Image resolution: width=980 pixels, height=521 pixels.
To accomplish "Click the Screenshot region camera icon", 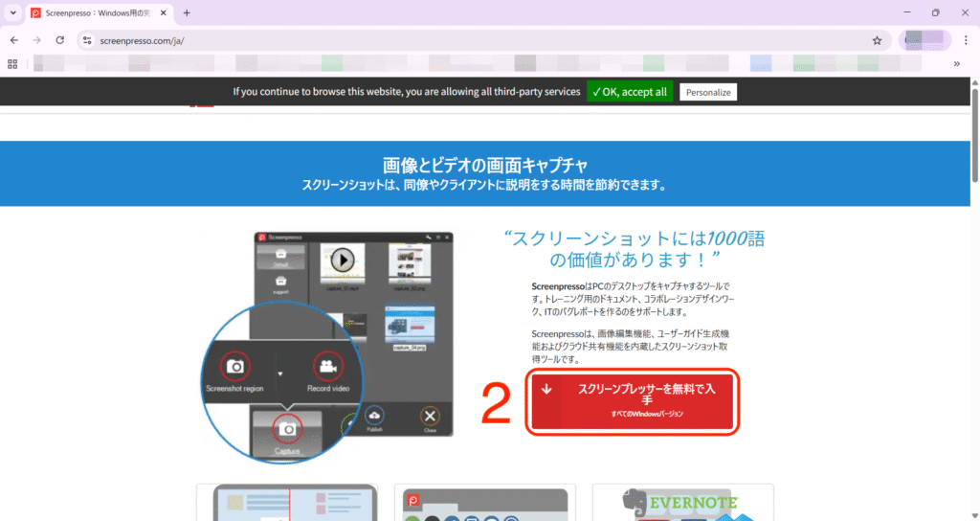I will click(x=235, y=367).
